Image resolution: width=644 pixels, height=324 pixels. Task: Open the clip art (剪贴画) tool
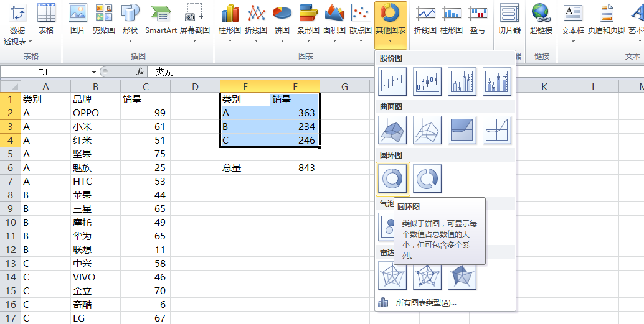tap(104, 20)
